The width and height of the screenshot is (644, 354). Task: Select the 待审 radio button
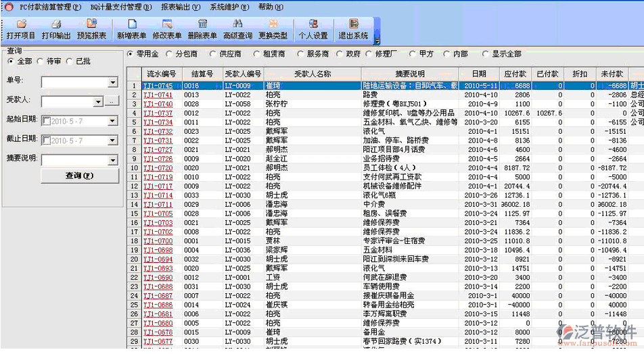coord(40,61)
